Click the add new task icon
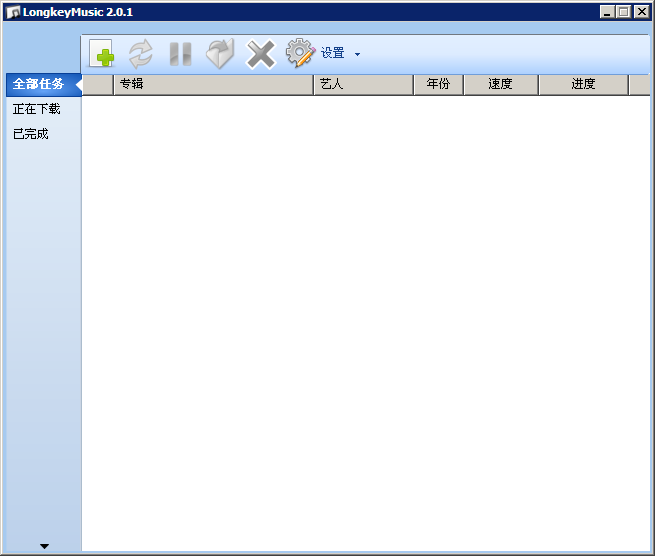The width and height of the screenshot is (655, 556). pos(102,54)
